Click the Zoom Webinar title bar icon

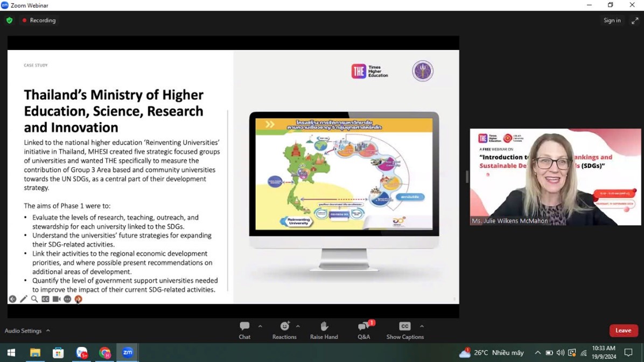pos(4,5)
